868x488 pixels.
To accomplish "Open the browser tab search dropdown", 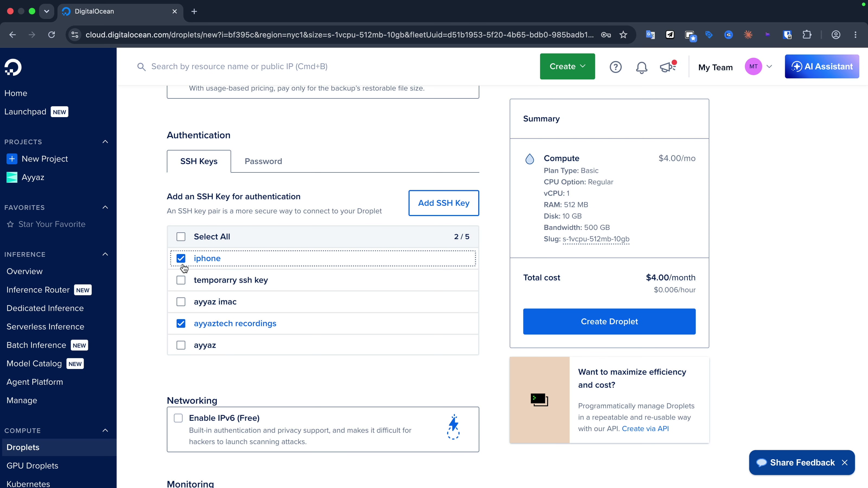I will pos(46,11).
